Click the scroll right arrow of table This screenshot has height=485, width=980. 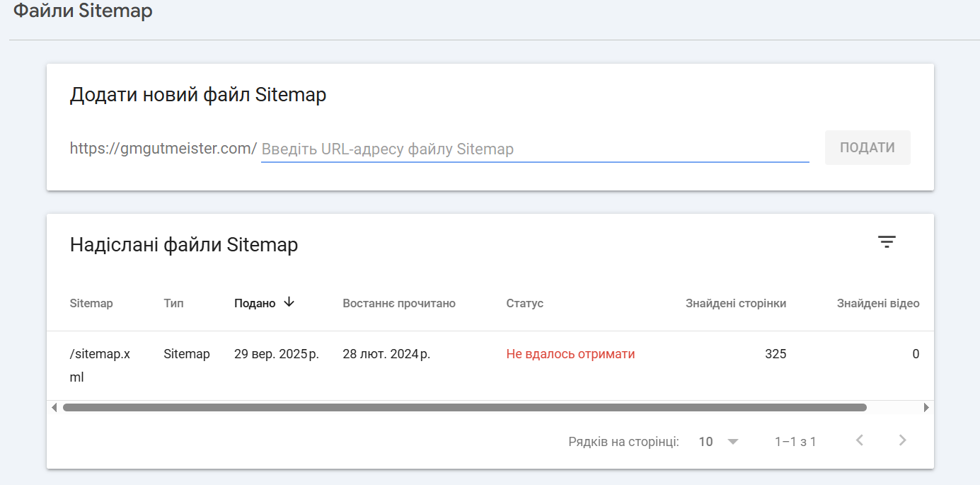point(926,408)
